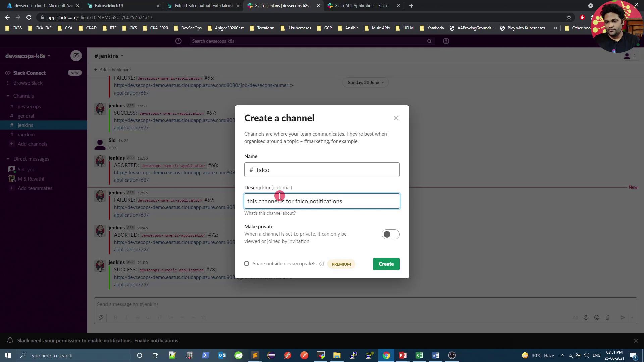644x362 pixels.
Task: Click the info icon beside Share outside
Action: 322,264
